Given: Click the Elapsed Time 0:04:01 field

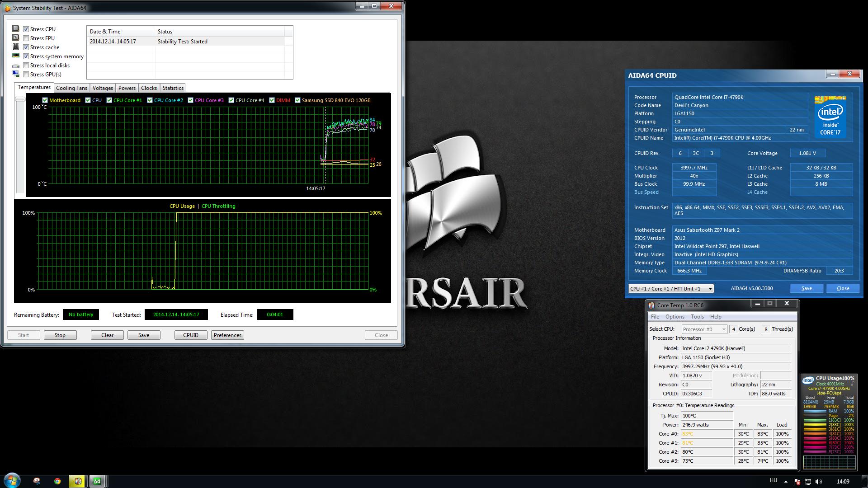Looking at the screenshot, I should [275, 314].
